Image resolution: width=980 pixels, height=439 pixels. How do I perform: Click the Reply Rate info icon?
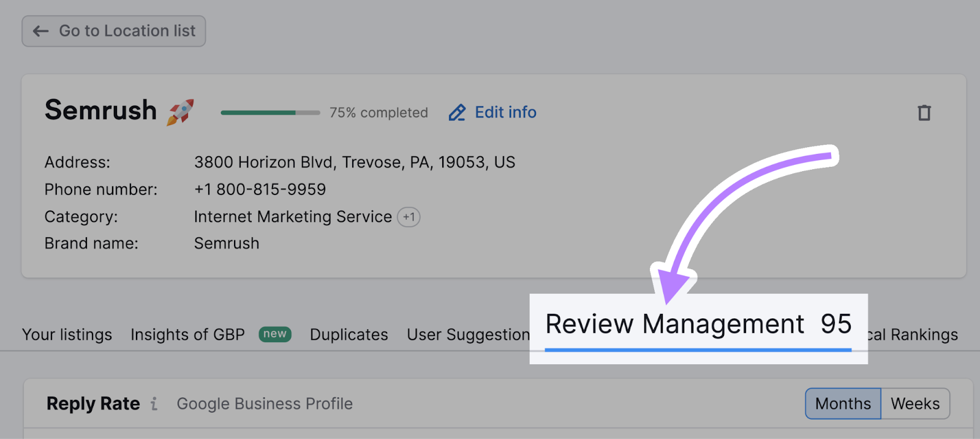click(154, 403)
